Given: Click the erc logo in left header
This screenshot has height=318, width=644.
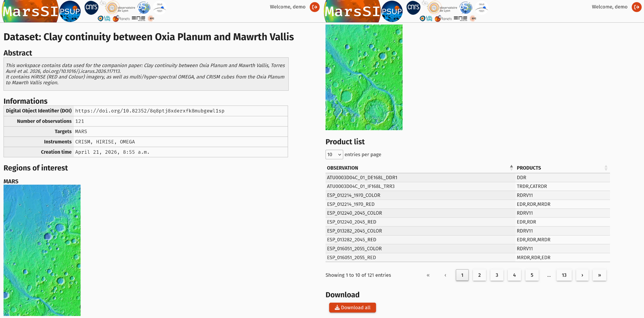Looking at the screenshot, I should tap(151, 18).
